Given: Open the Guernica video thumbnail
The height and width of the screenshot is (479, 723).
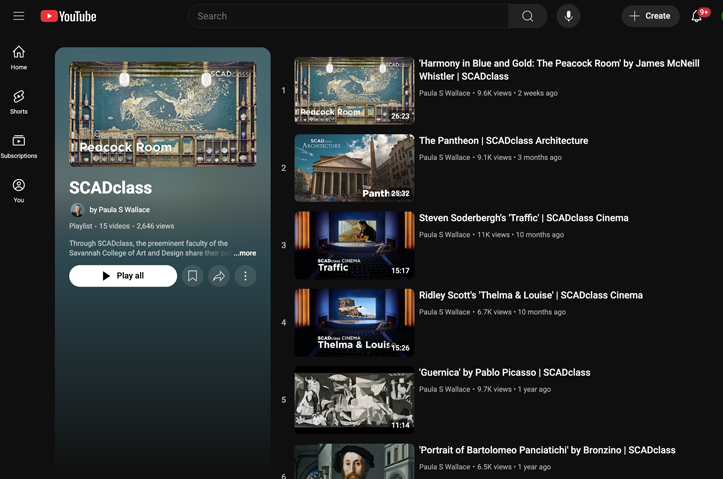Looking at the screenshot, I should [354, 400].
